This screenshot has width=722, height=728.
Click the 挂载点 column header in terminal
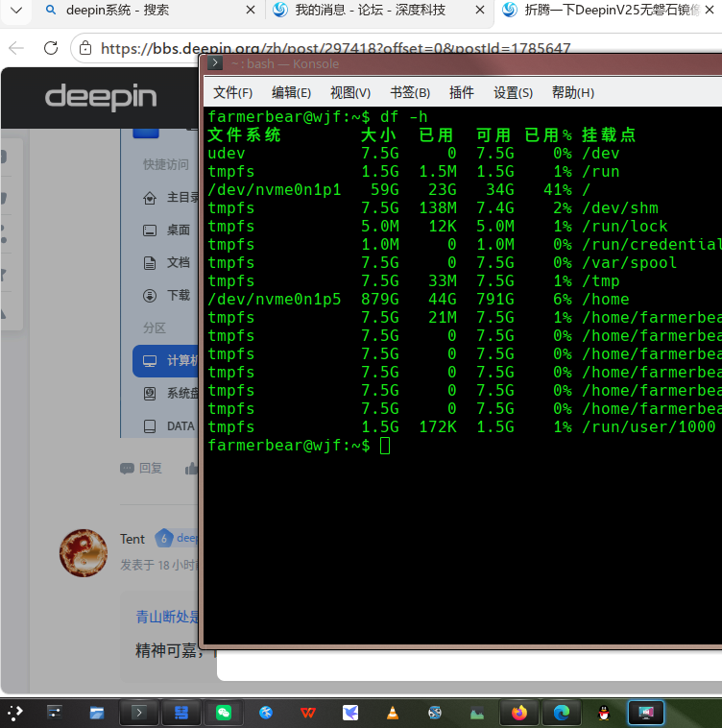click(x=609, y=135)
